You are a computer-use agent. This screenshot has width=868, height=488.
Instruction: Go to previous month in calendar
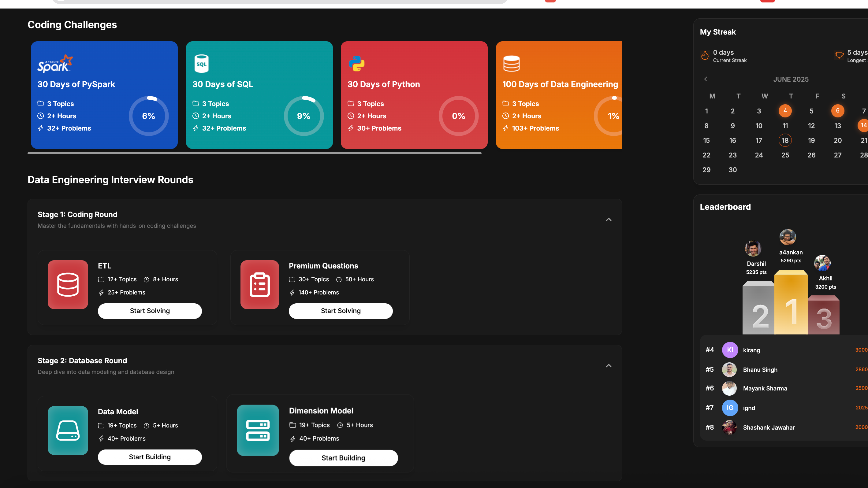click(x=706, y=79)
